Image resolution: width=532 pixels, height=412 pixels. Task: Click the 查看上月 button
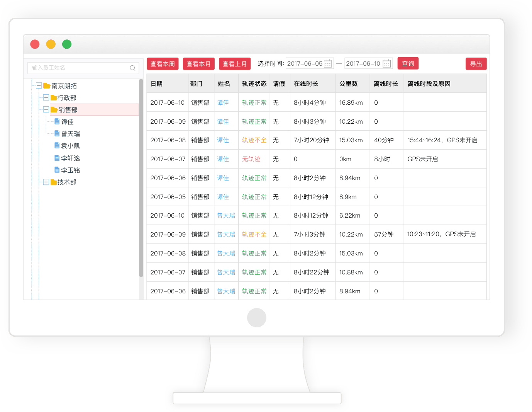click(x=235, y=64)
